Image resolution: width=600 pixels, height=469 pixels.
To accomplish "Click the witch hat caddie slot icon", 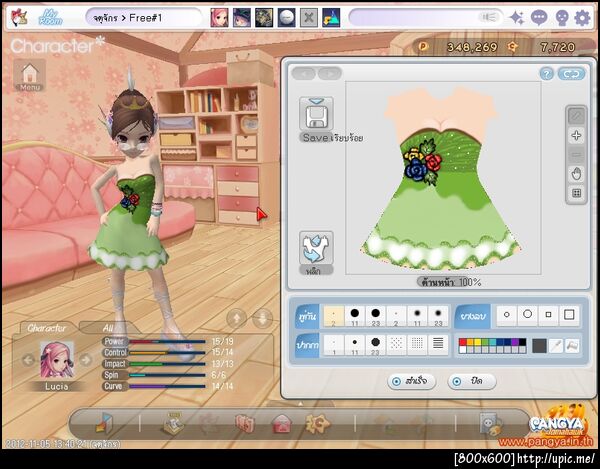I will click(242, 18).
